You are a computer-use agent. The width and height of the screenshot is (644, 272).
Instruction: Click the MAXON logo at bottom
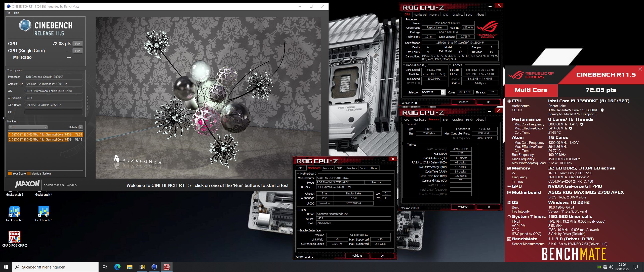[27, 184]
